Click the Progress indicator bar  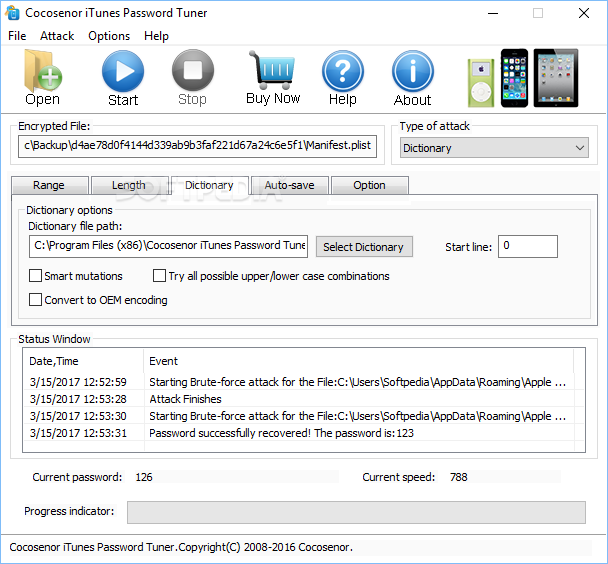pos(356,512)
